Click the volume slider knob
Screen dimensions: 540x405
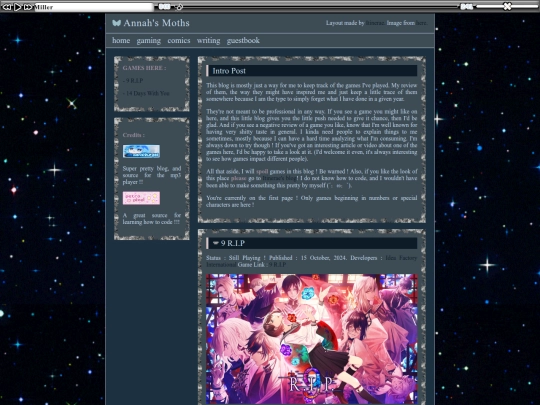[507, 6]
